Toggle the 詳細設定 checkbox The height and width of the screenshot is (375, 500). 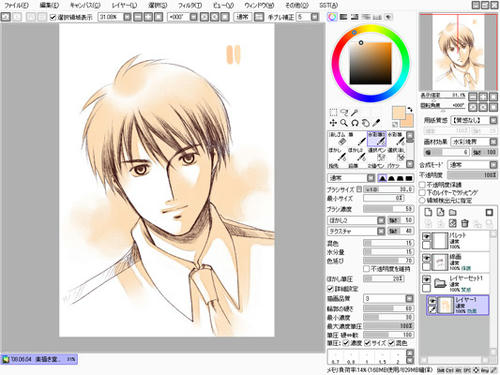(x=330, y=288)
